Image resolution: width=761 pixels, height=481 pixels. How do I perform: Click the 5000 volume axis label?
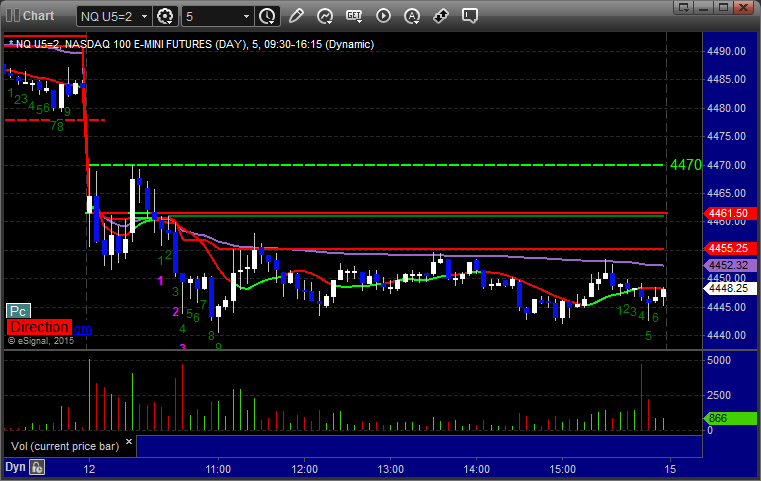coord(719,360)
